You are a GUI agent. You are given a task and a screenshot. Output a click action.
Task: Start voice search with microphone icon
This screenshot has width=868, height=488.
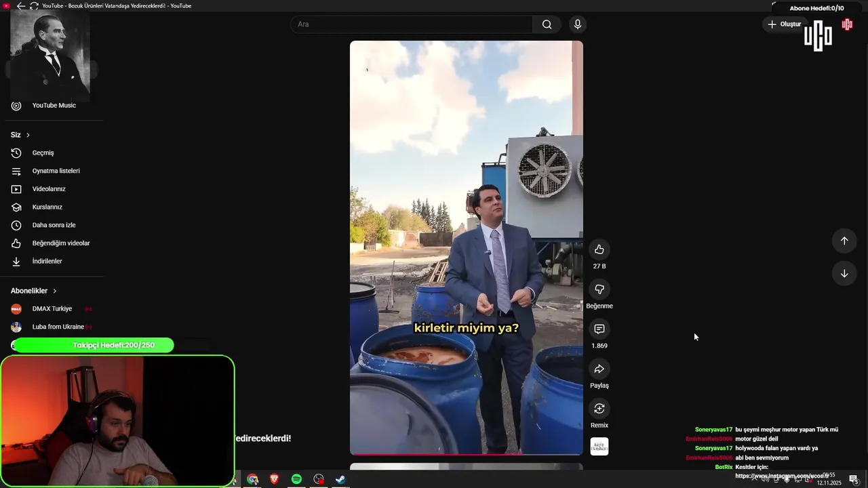click(x=577, y=24)
